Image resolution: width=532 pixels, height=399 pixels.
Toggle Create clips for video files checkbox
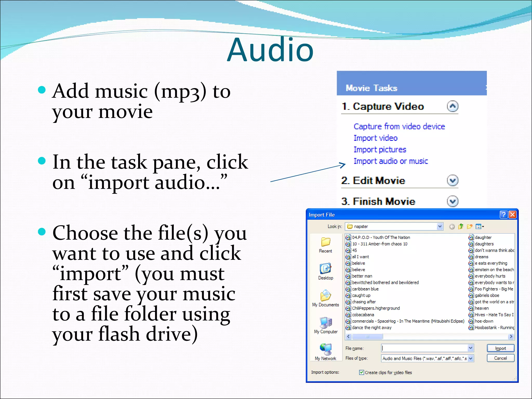click(361, 373)
